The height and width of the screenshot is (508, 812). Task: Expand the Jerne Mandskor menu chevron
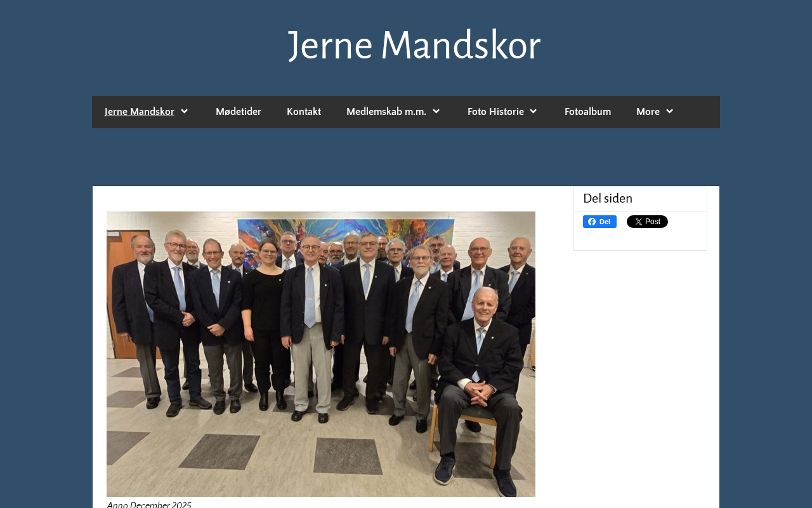coord(185,112)
